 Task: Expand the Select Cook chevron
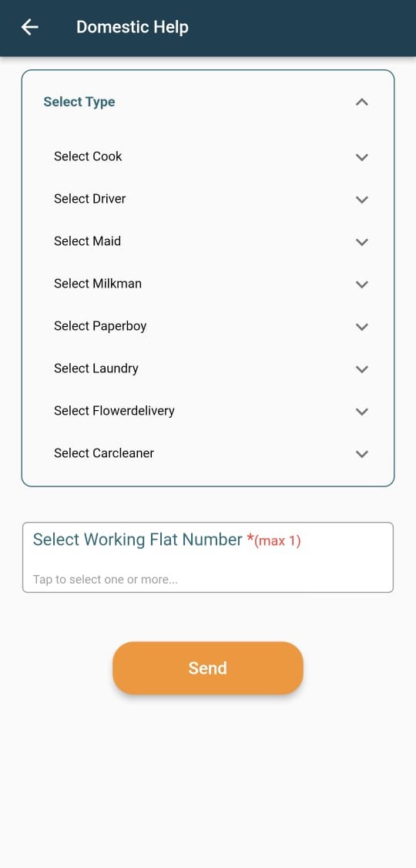[362, 157]
